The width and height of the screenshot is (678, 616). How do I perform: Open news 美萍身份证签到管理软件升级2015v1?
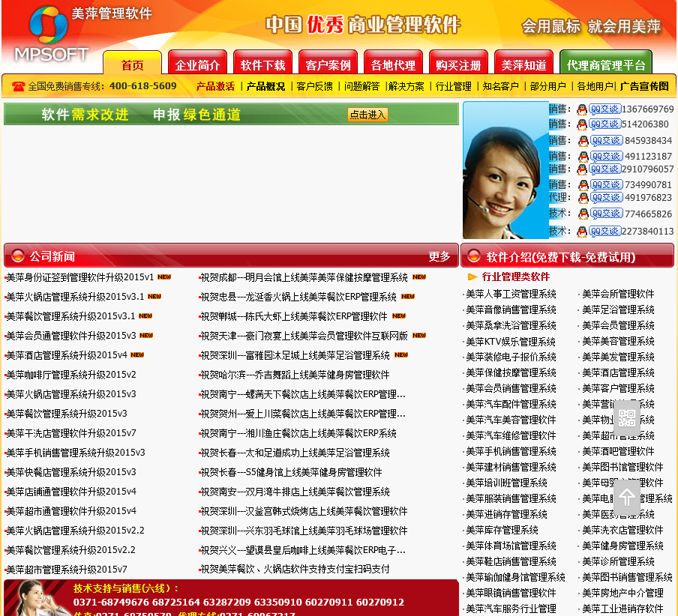click(x=80, y=277)
